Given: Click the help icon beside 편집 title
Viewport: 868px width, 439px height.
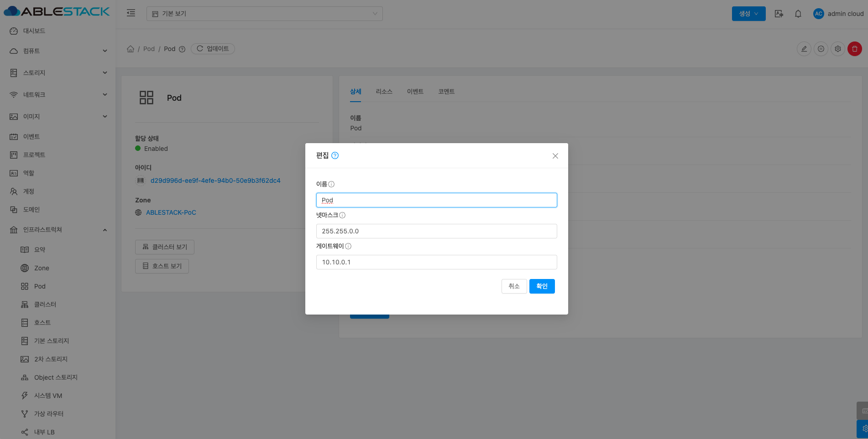Looking at the screenshot, I should tap(335, 155).
